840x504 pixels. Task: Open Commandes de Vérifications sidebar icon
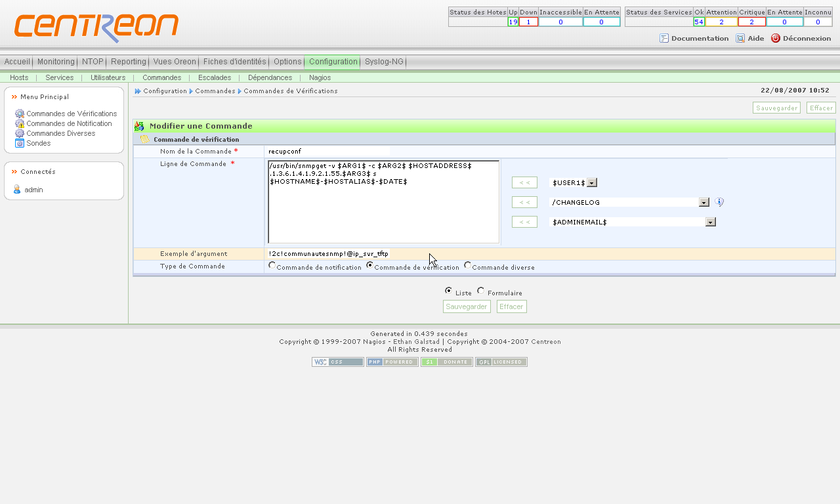click(x=20, y=114)
